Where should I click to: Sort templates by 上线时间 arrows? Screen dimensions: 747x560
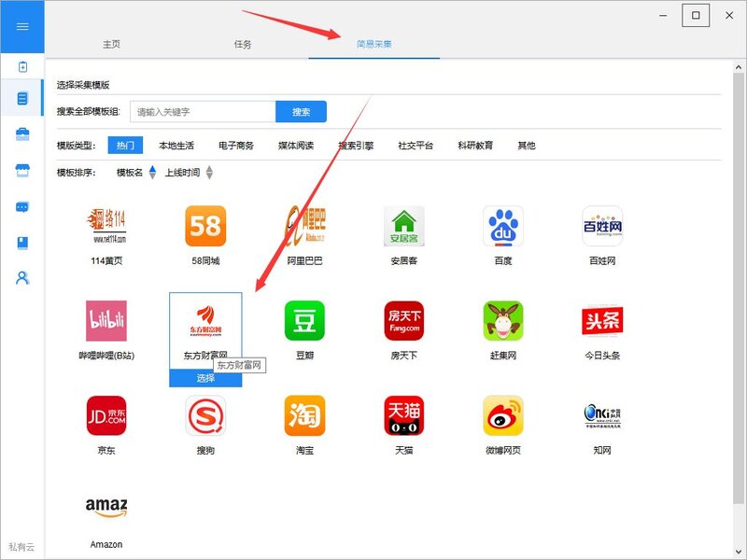click(209, 173)
